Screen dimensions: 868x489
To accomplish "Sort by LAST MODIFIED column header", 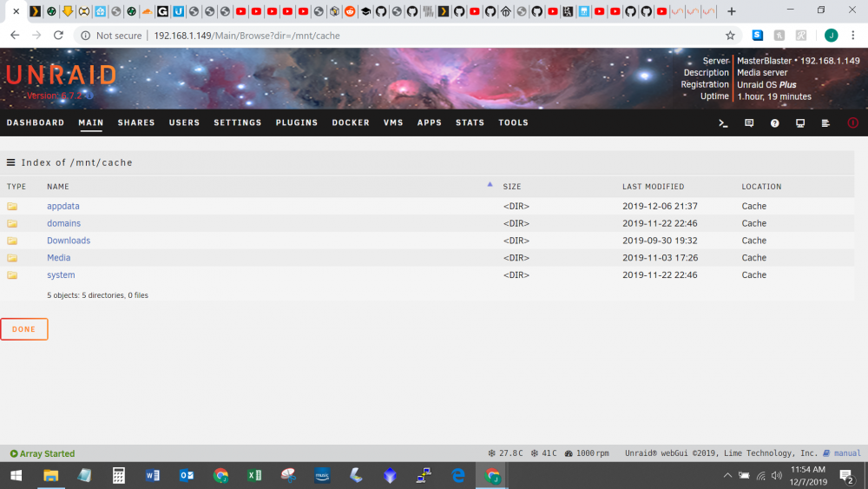I will click(654, 187).
